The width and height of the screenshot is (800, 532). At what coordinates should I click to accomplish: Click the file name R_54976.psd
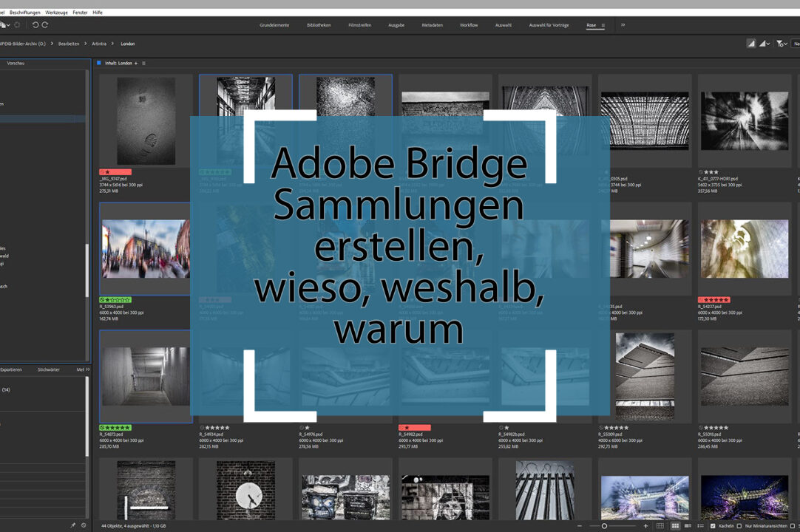pos(311,434)
